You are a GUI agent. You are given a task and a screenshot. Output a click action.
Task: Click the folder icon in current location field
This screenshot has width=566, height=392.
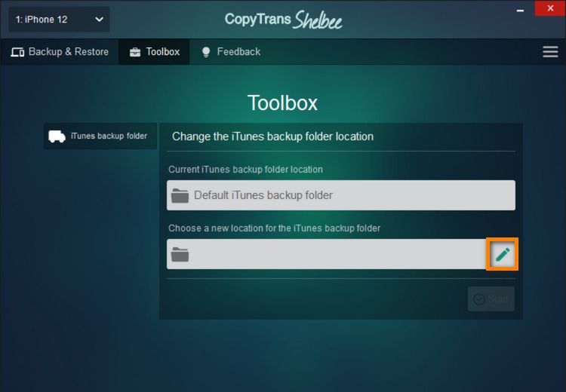pos(180,195)
